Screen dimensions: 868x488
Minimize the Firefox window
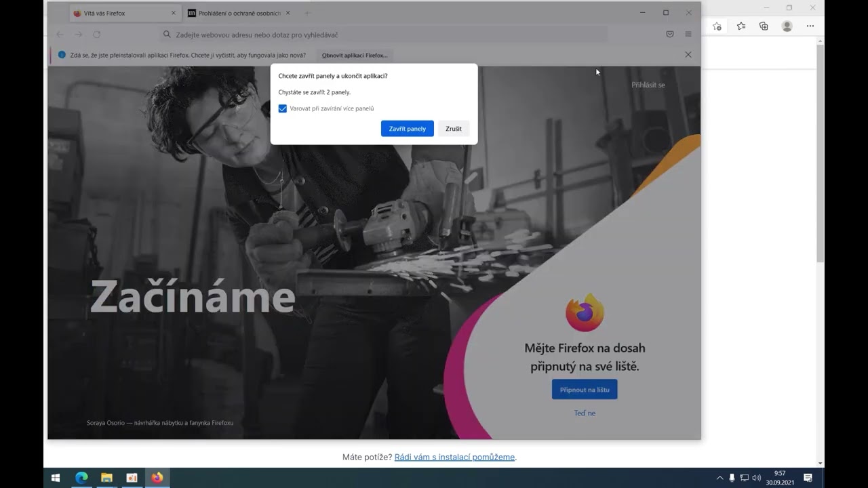(642, 12)
